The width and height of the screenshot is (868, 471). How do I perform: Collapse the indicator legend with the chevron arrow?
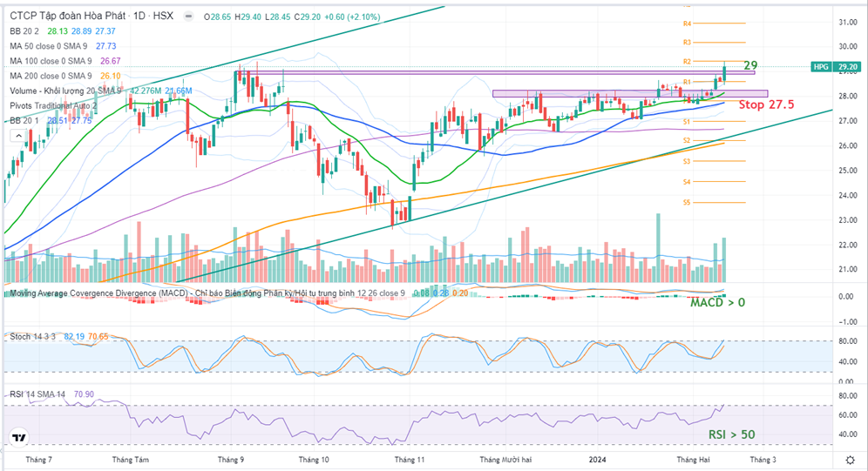point(19,136)
